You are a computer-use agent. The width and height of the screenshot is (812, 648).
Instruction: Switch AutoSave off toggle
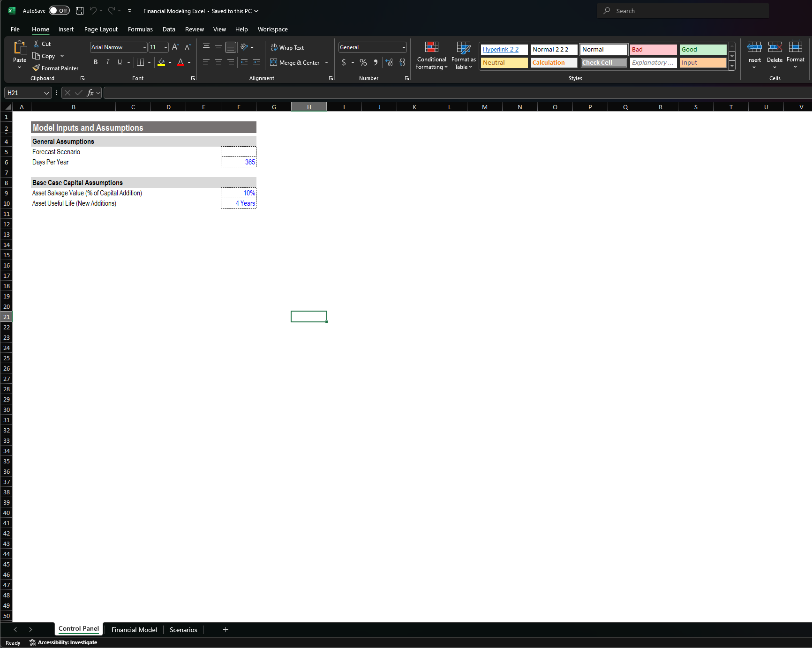[x=59, y=10]
